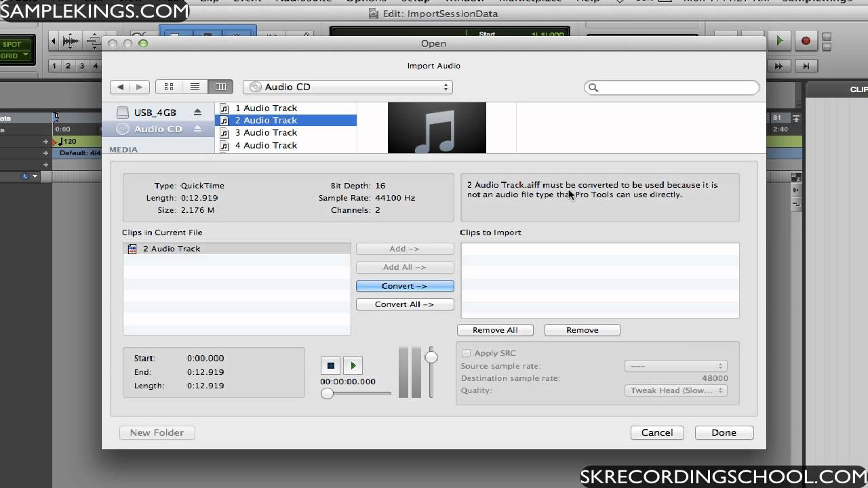Click the bottom step icon on timeline edge
Screen dimensions: 868x488
click(x=797, y=203)
